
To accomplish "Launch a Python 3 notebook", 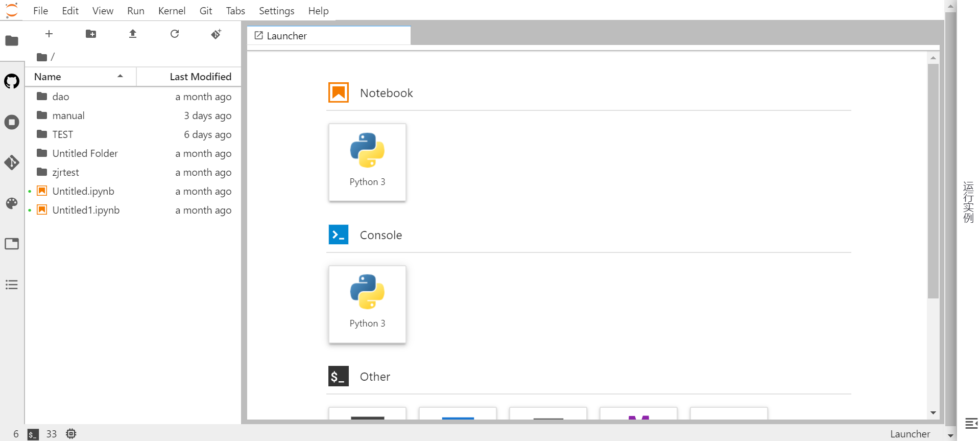I will coord(367,162).
